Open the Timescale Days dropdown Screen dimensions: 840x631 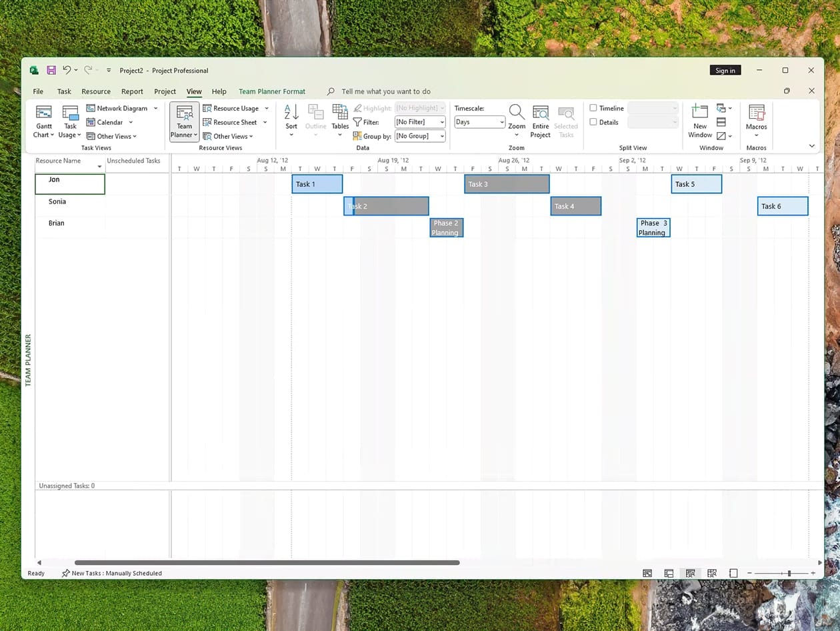point(480,122)
